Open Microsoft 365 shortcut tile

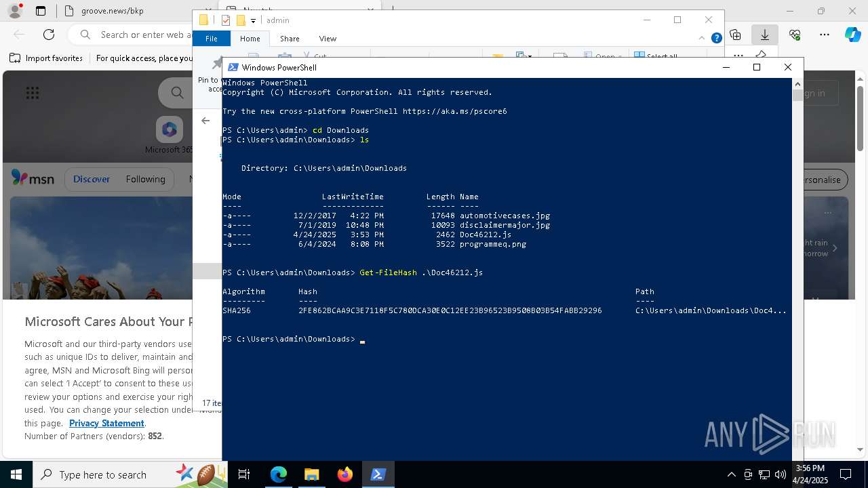coord(170,134)
